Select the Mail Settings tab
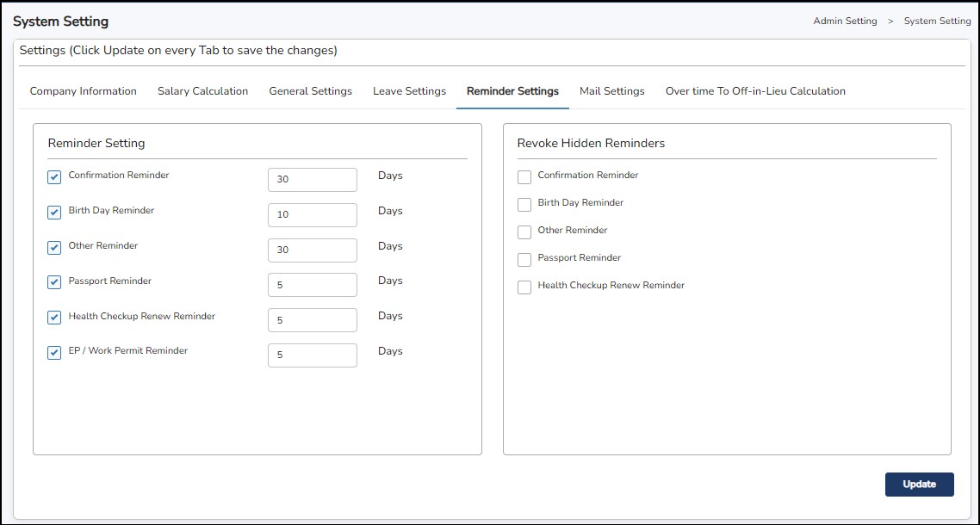Viewport: 980px width, 525px height. coord(611,91)
